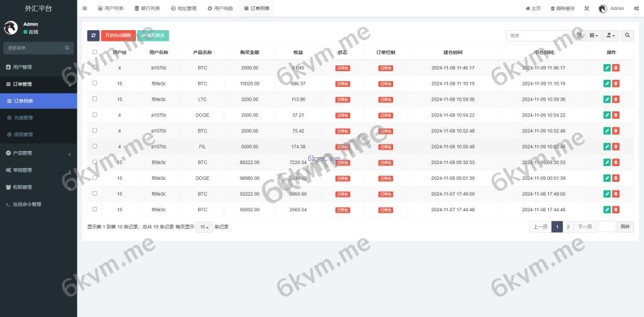This screenshot has width=644, height=317.
Task: Delete the DOGE order with amount 98980.00
Action: tap(616, 178)
